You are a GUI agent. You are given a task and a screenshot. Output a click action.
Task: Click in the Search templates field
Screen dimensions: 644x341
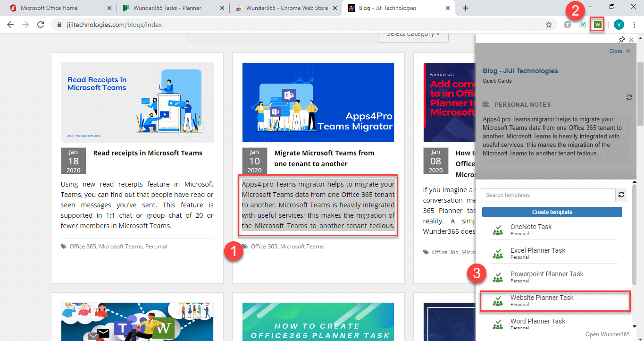coord(548,195)
